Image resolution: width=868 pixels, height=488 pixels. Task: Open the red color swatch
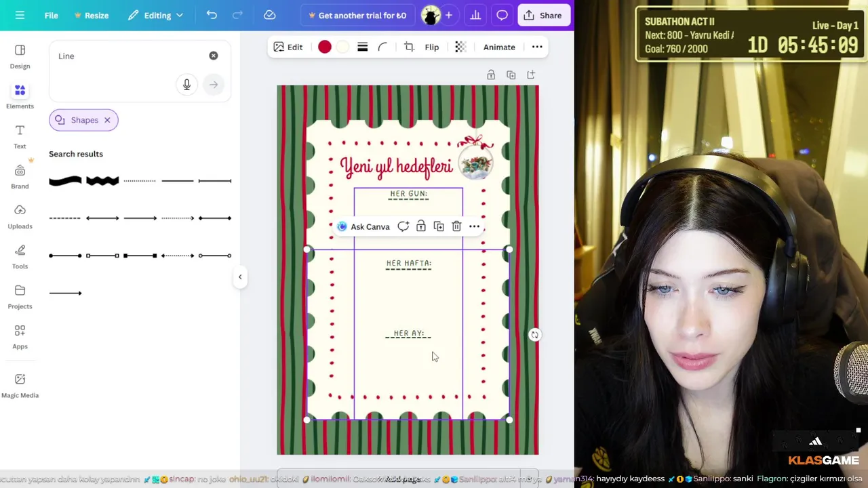click(x=324, y=47)
